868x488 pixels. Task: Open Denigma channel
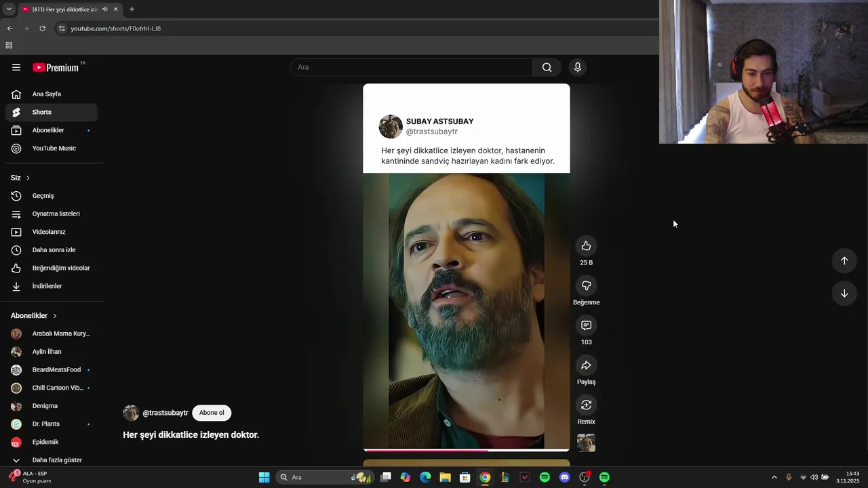[51, 406]
